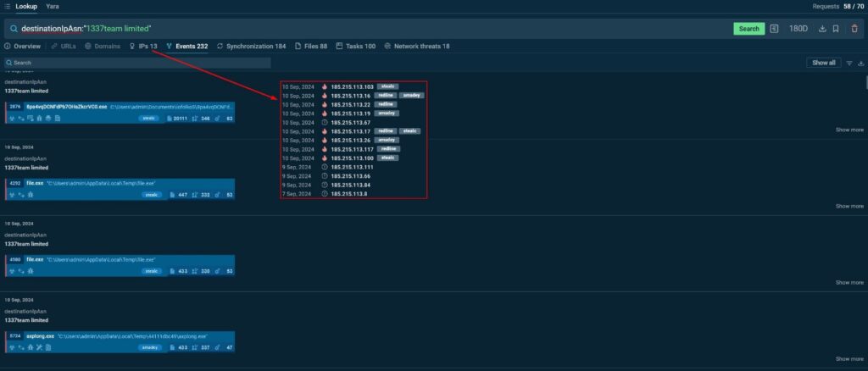
Task: Open the hamburger menu beside Lookup
Action: pyautogui.click(x=7, y=7)
